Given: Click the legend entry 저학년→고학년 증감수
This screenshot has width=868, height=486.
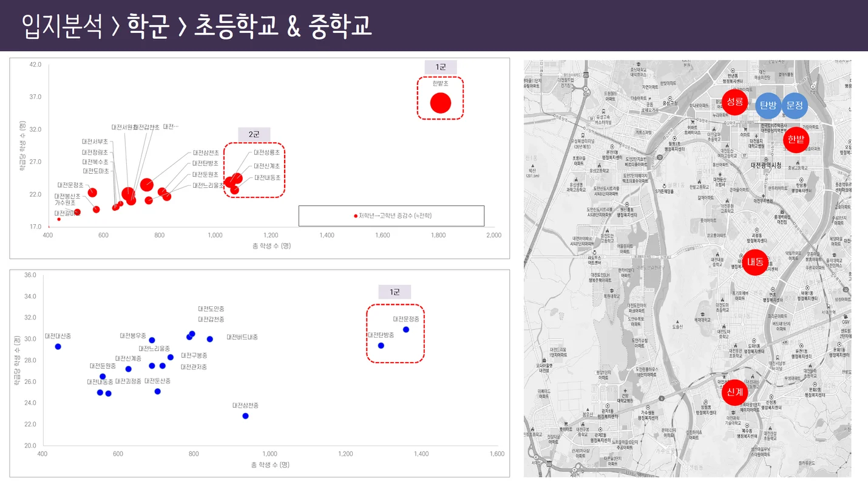Looking at the screenshot, I should tap(392, 216).
